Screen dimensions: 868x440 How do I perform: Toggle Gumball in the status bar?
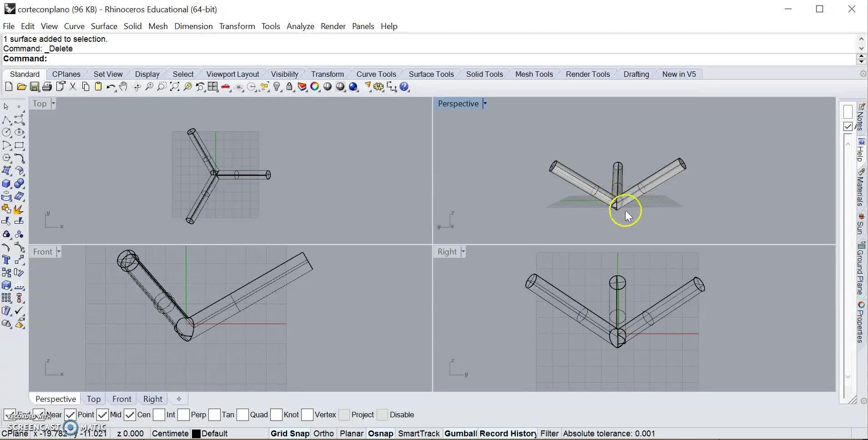click(x=460, y=433)
